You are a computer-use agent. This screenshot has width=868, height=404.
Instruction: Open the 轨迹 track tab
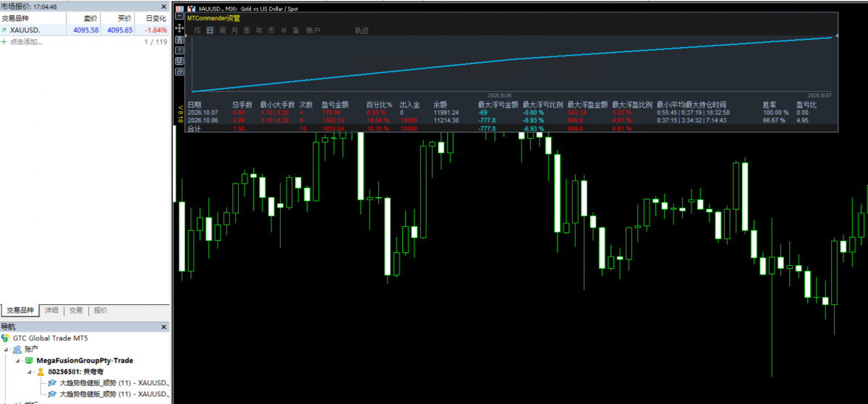[361, 30]
